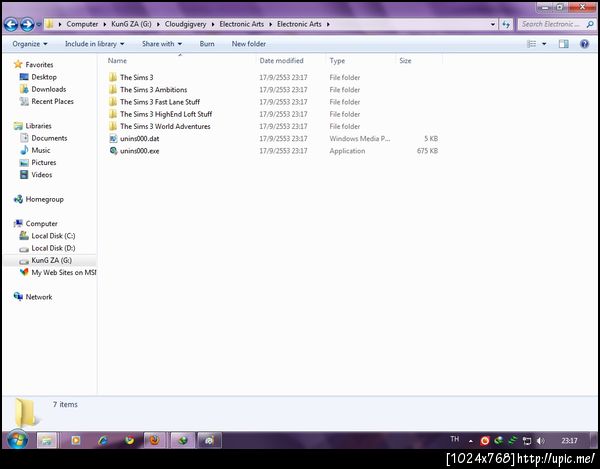Viewport: 600px width, 469px height.
Task: Expand arrow after KunG ZA (G:) breadcrumb
Action: [158, 24]
